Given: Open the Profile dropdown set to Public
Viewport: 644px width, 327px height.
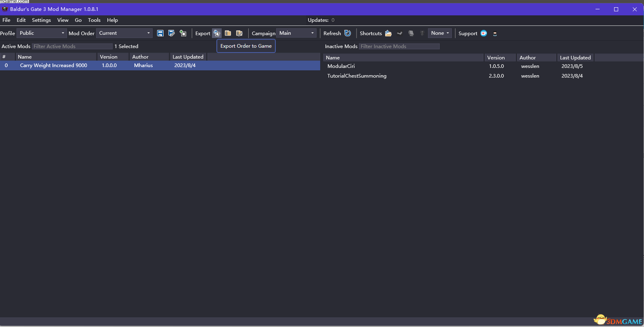Looking at the screenshot, I should [x=42, y=33].
